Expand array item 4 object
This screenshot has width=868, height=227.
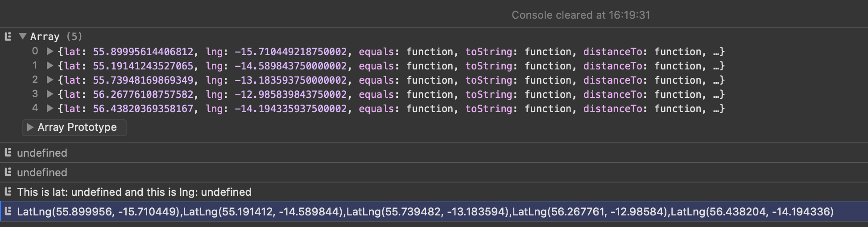(x=50, y=109)
